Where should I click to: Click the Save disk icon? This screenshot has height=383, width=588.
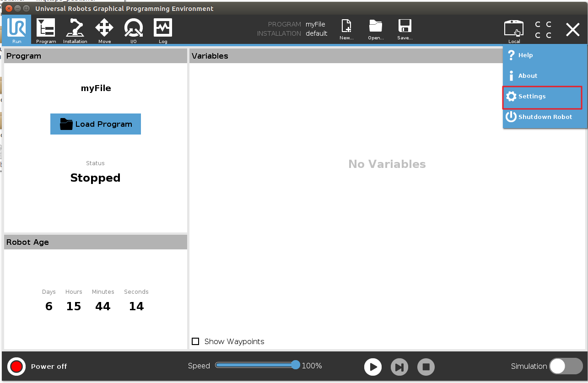405,30
